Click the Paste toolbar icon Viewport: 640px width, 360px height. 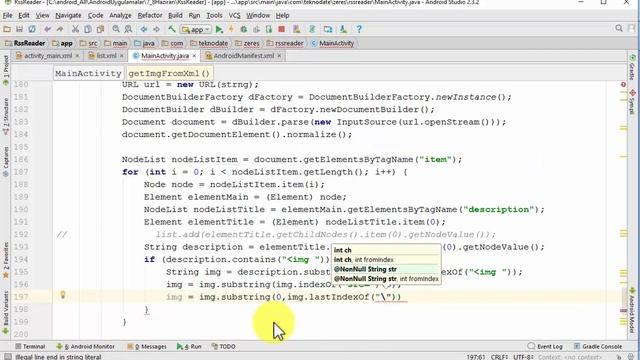100,29
